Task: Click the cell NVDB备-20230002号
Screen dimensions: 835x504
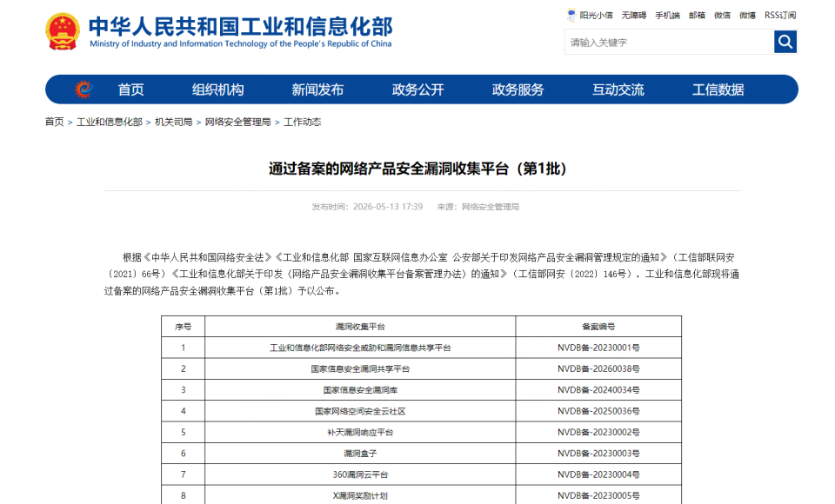Action: coord(598,432)
